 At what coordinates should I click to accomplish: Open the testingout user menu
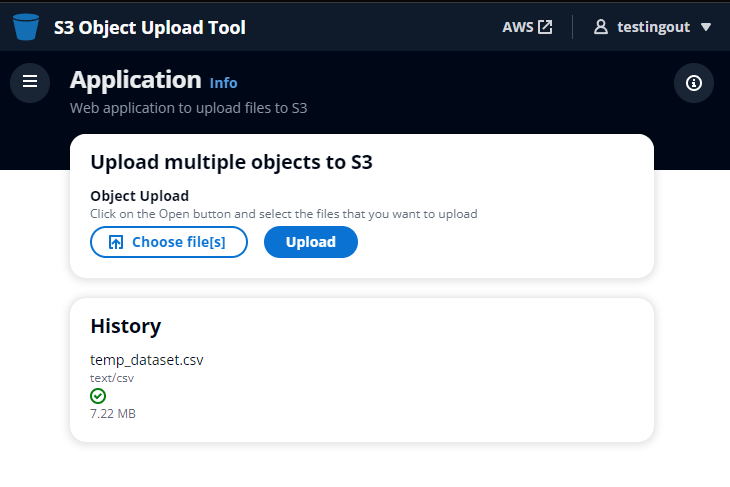tap(653, 27)
